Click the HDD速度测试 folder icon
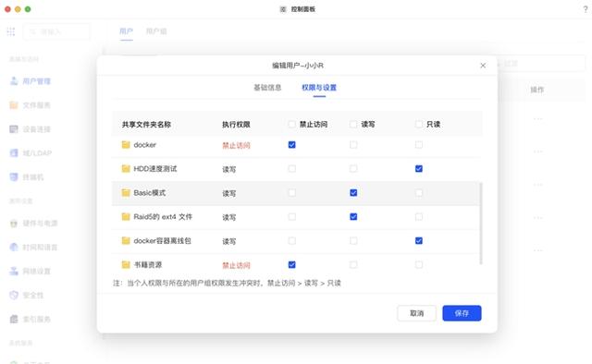 coord(126,169)
